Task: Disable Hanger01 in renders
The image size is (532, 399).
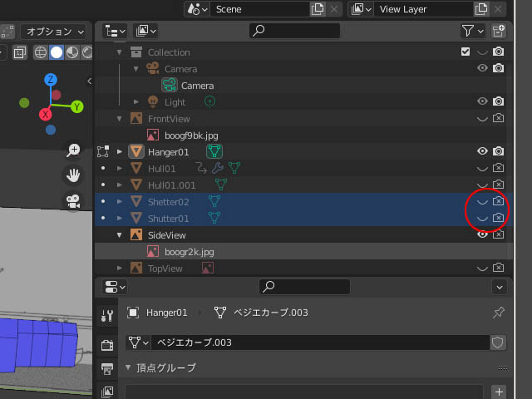Action: pos(498,151)
